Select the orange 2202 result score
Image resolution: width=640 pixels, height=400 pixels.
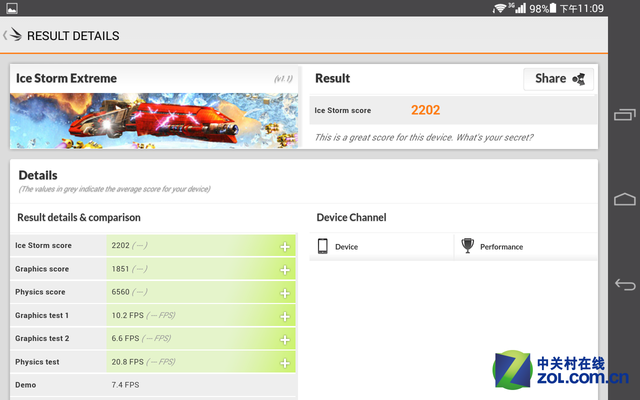425,110
